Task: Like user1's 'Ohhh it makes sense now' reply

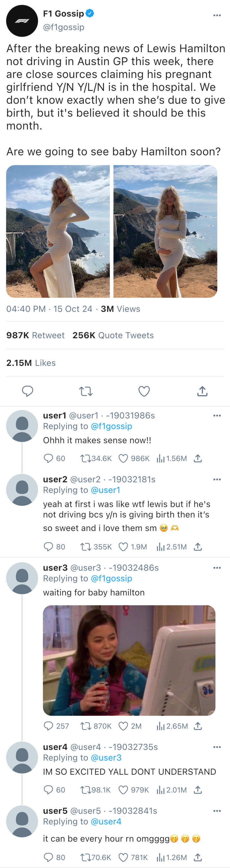Action: point(124,458)
